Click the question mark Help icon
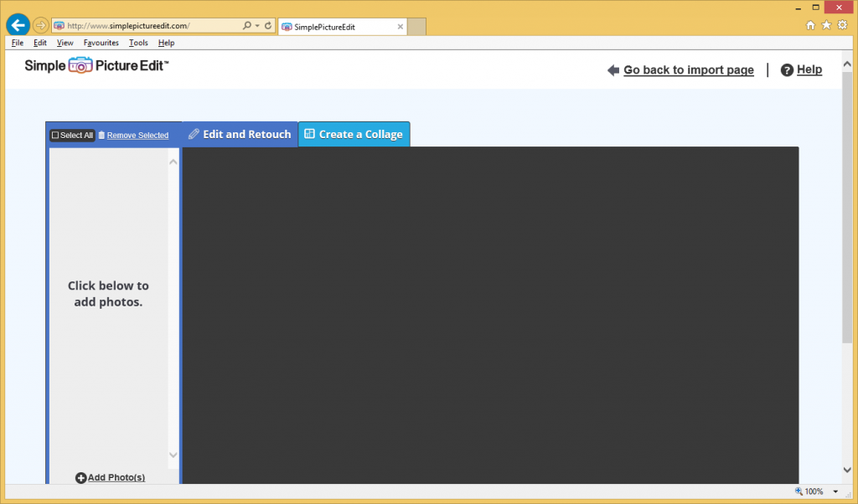The height and width of the screenshot is (504, 858). [x=787, y=70]
